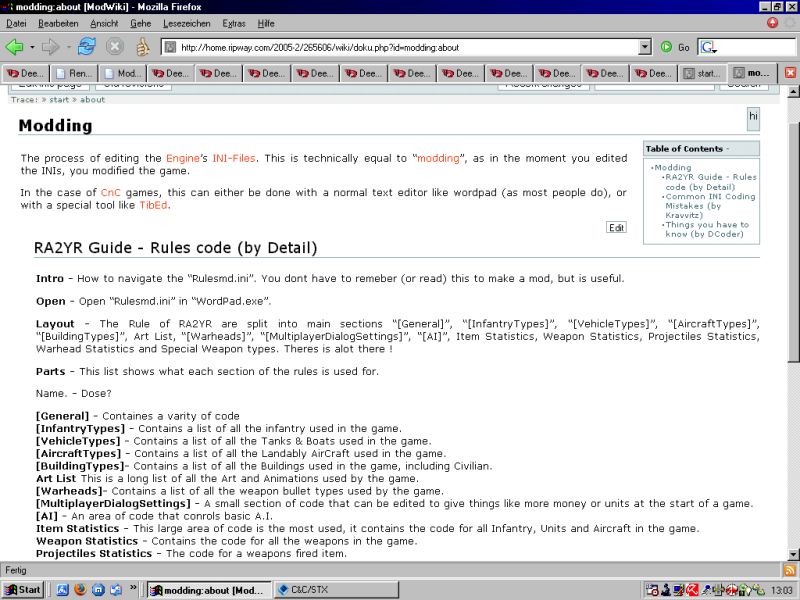Screen dimensions: 800x600
Task: Open the Windows Start menu
Action: click(x=22, y=590)
